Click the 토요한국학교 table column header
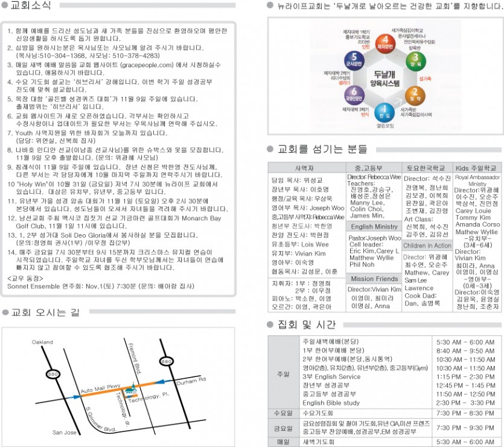The height and width of the screenshot is (447, 504). [x=427, y=168]
